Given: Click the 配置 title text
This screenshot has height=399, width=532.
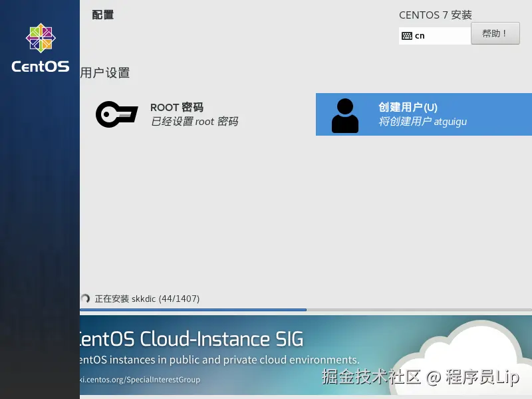Looking at the screenshot, I should pyautogui.click(x=103, y=15).
